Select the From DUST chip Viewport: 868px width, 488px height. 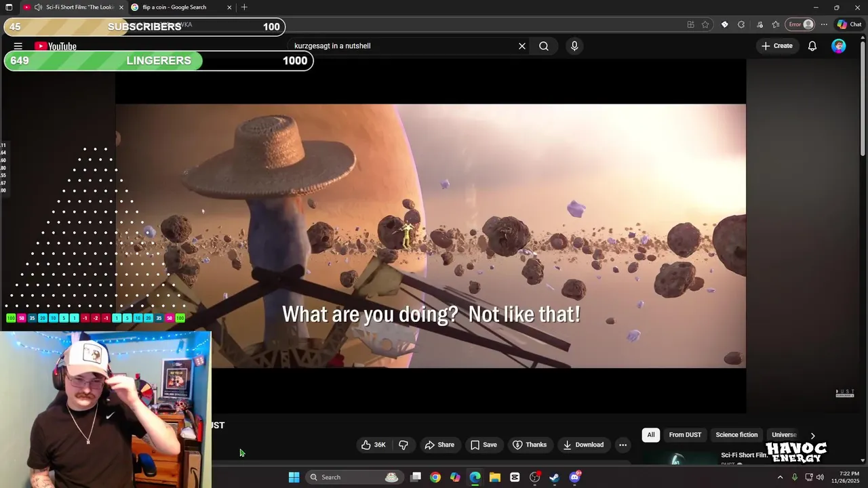point(685,434)
